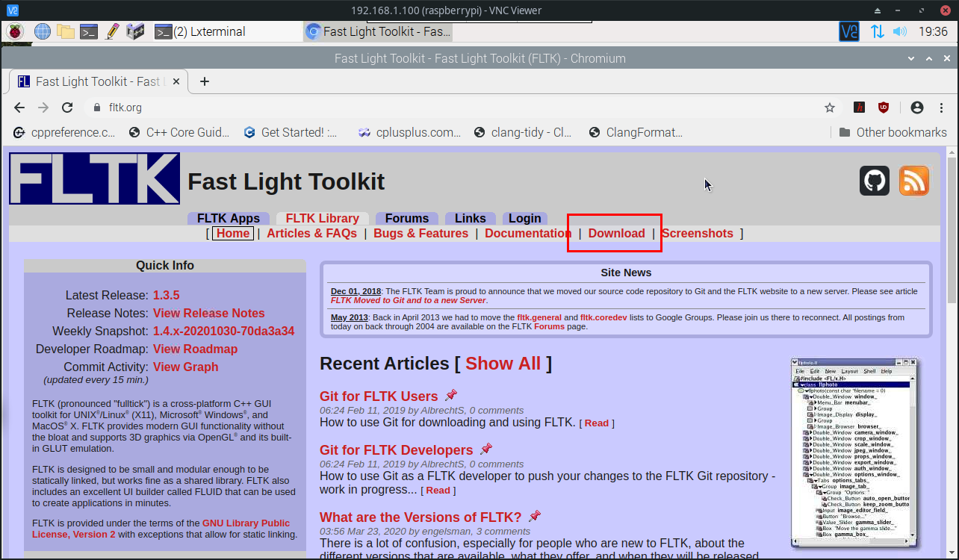Click the FLUID screenshot thumbnail
Viewport: 959px width, 560px height.
pos(856,452)
